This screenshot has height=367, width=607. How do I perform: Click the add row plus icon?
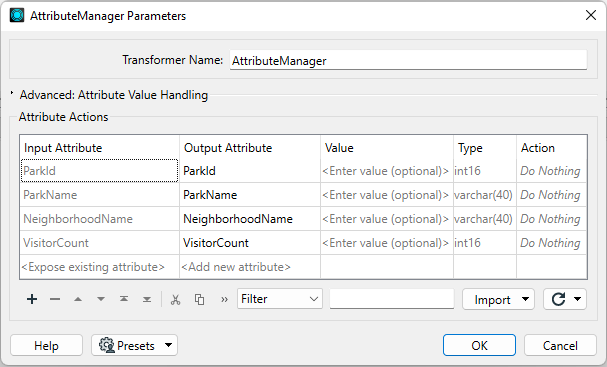pos(32,299)
